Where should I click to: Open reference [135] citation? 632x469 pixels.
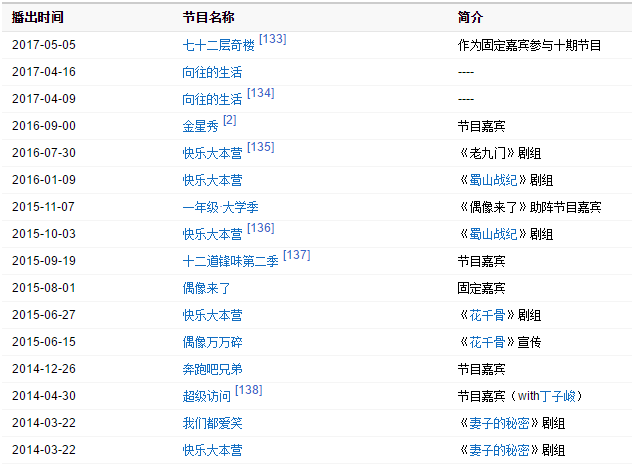260,147
